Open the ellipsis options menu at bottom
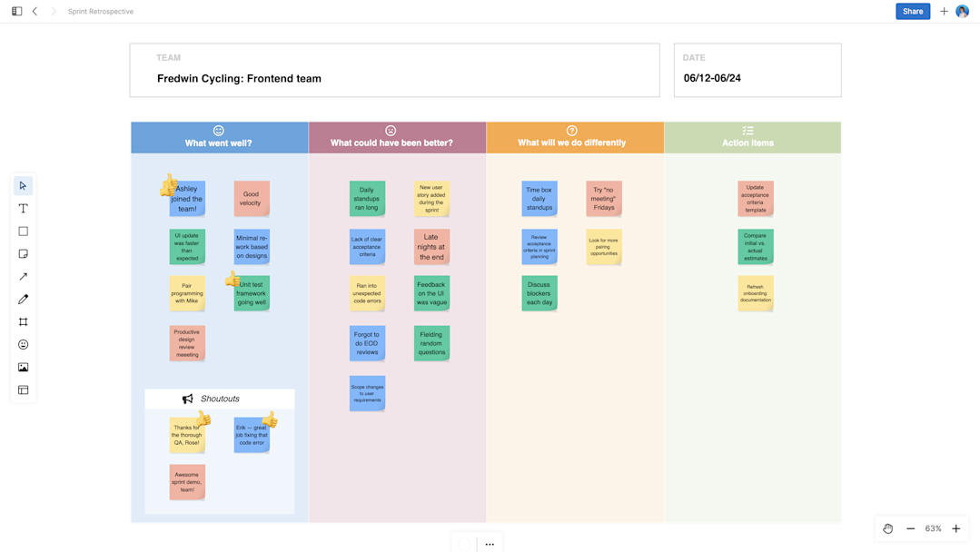This screenshot has width=980, height=552. tap(490, 543)
